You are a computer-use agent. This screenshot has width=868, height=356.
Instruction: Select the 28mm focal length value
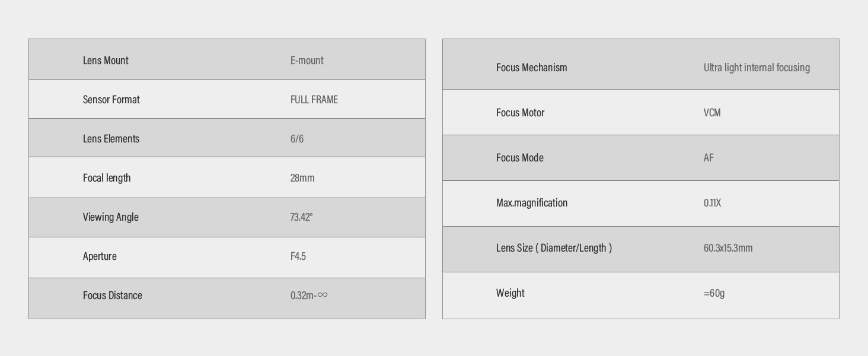(x=302, y=178)
